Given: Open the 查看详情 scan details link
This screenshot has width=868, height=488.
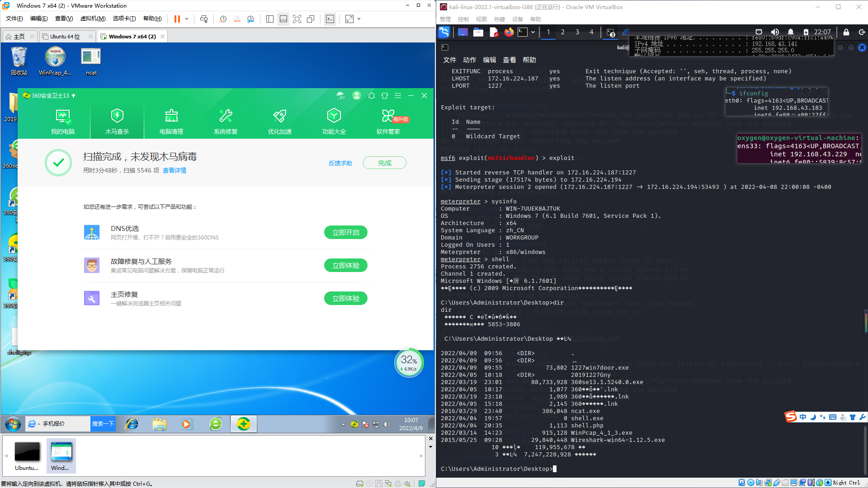Looking at the screenshot, I should [175, 170].
